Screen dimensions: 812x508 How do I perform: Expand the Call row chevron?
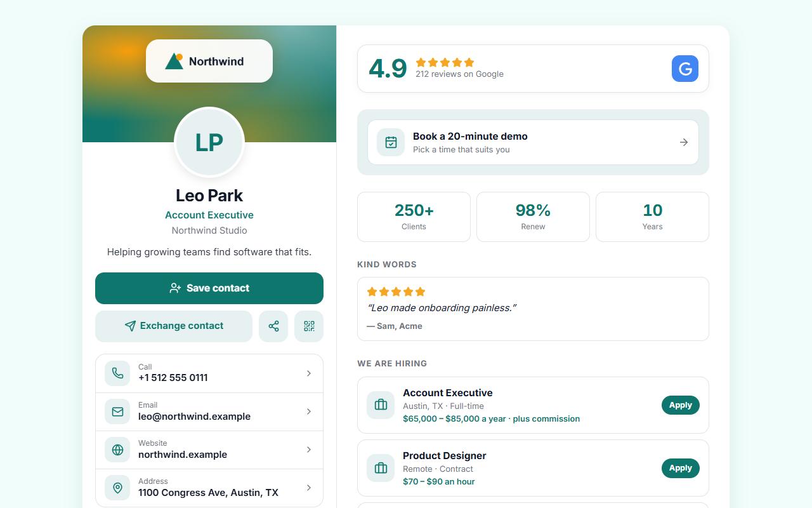(309, 373)
